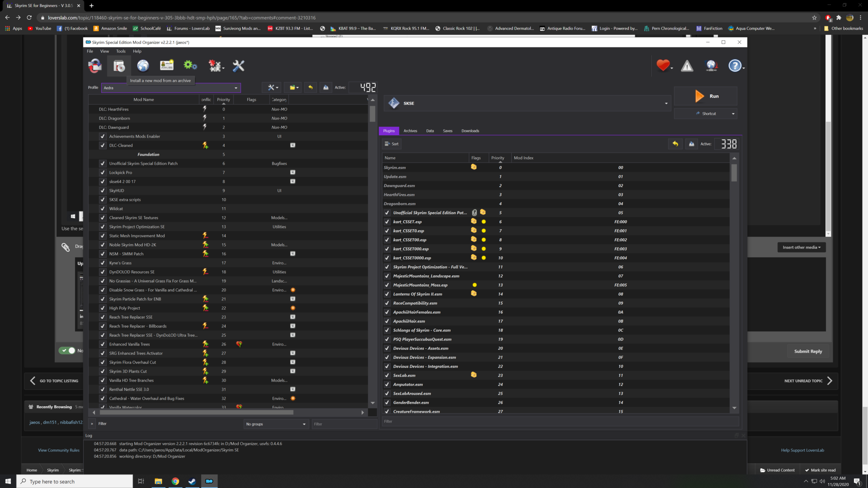Viewport: 868px width, 488px height.
Task: Open the File menu
Action: [x=90, y=52]
